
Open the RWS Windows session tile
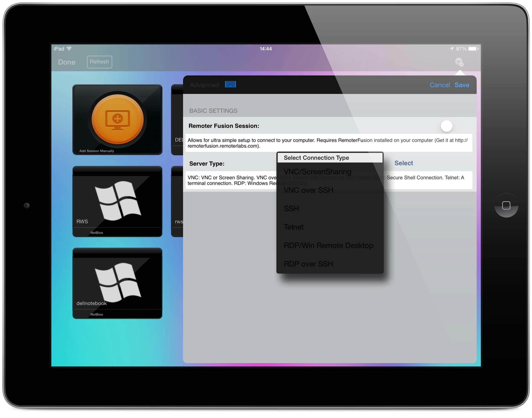point(117,201)
